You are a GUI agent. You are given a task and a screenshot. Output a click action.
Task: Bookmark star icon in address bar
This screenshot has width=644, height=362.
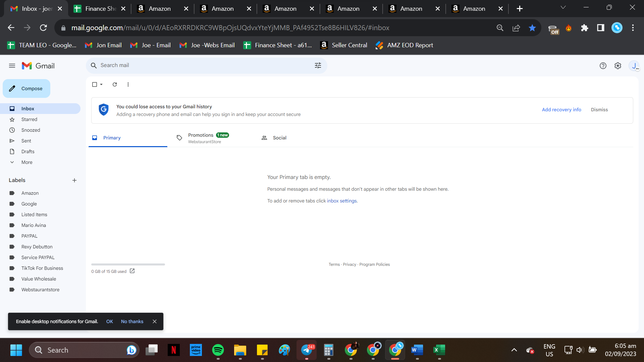532,28
